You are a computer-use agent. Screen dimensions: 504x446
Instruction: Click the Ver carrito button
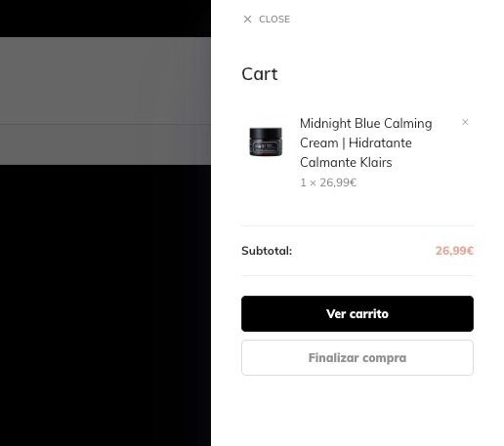point(357,313)
